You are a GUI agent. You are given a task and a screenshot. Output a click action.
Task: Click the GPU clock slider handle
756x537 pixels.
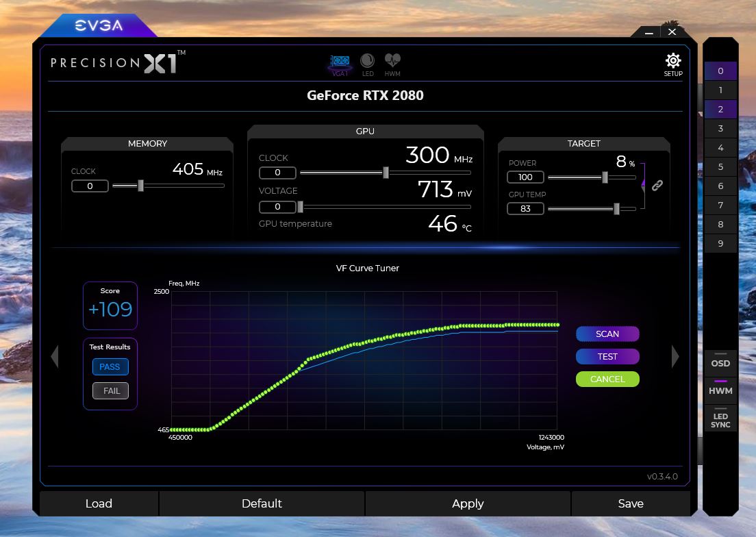tap(386, 173)
